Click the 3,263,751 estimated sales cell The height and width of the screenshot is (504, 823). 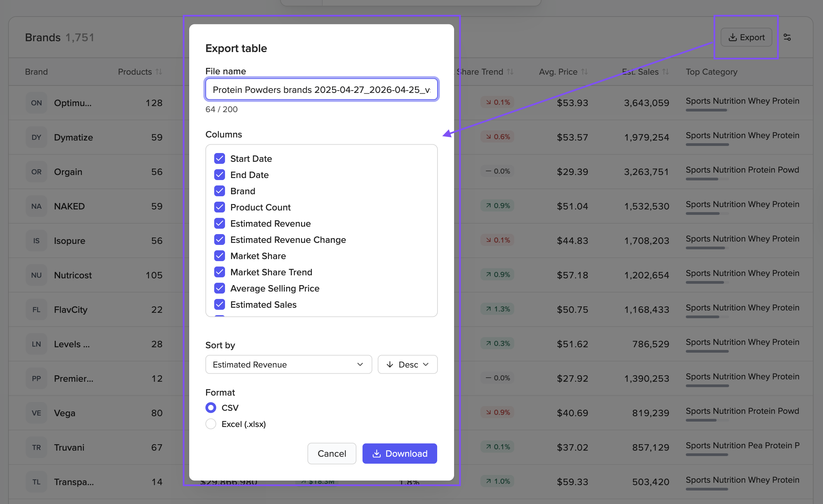[x=646, y=172]
